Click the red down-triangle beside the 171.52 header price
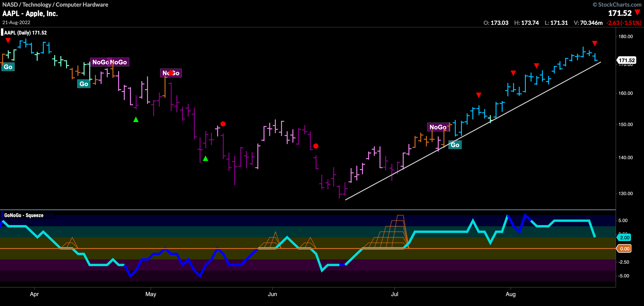644x306 pixels. 638,13
